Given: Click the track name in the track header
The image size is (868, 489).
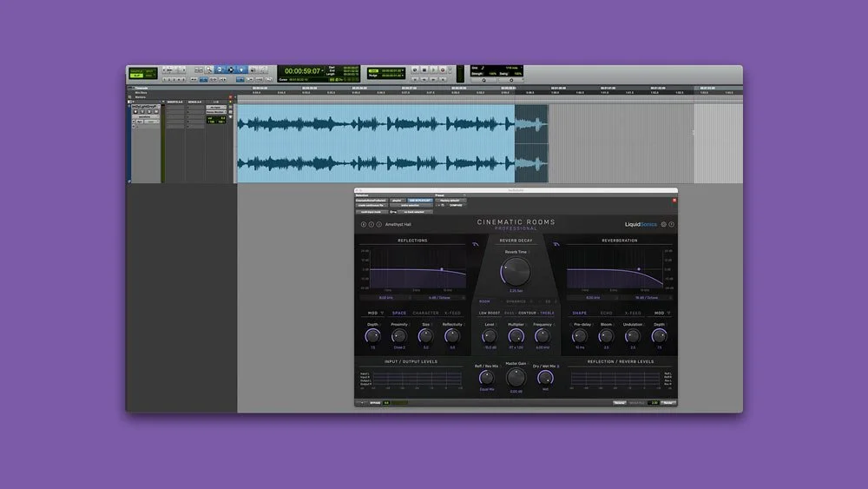Looking at the screenshot, I should [x=145, y=106].
